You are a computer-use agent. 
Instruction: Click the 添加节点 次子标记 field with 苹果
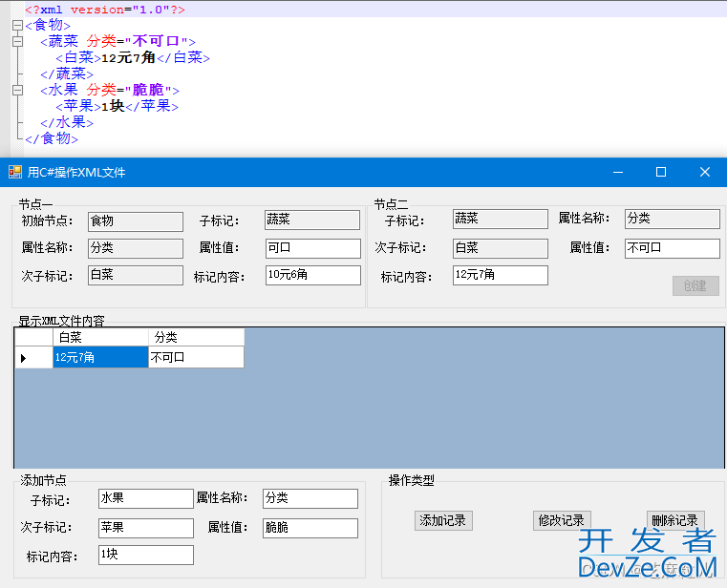tap(146, 528)
